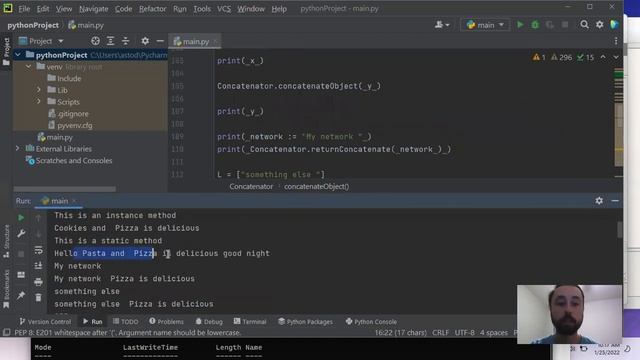Print console output icon
Viewport: 640px width, 360px height.
point(38,282)
